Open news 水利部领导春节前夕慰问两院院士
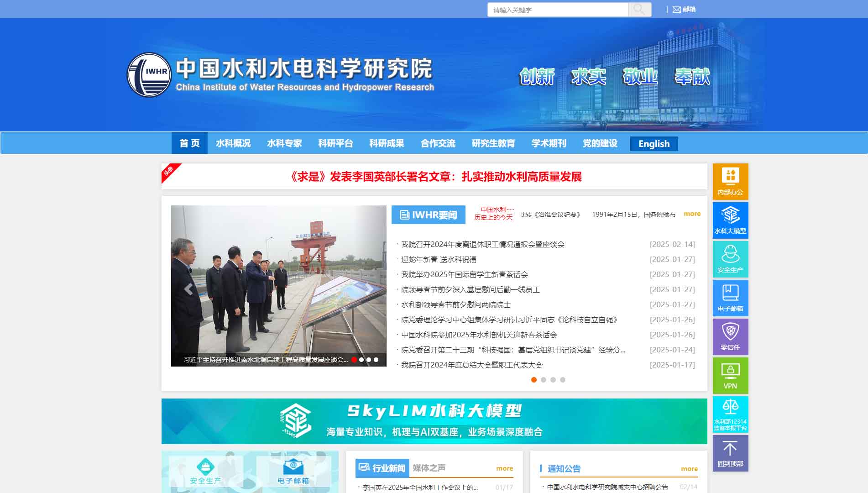 tap(456, 304)
